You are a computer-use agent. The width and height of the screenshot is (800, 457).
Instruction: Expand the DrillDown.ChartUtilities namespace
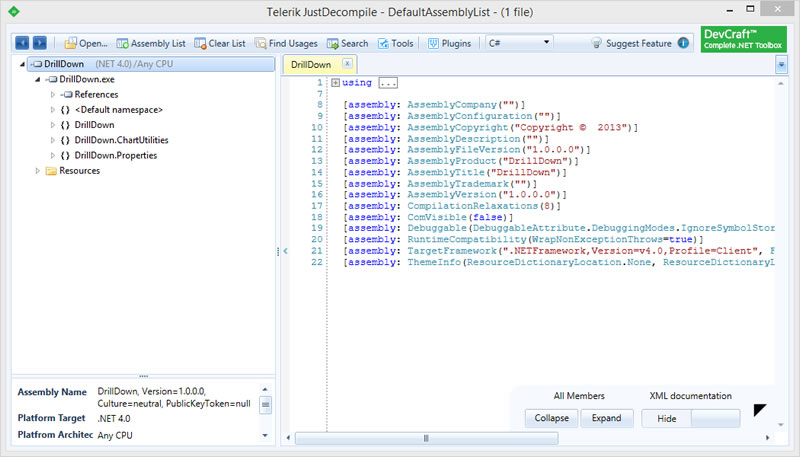(x=53, y=140)
